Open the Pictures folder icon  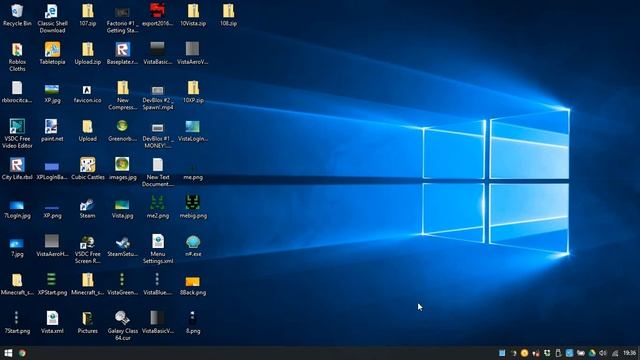[x=87, y=322]
